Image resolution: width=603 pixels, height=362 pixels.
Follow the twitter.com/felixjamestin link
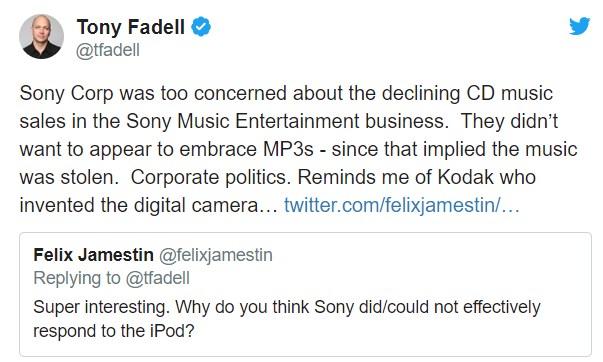pos(401,205)
